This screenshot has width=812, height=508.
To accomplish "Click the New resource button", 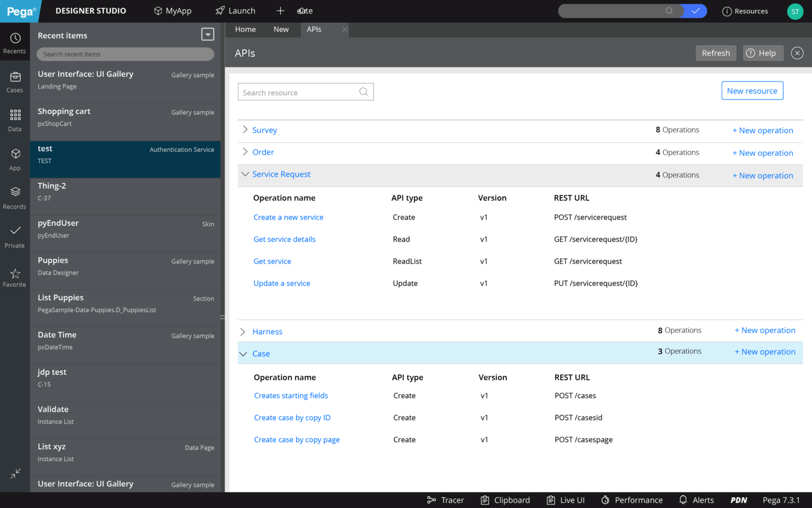I will click(752, 90).
